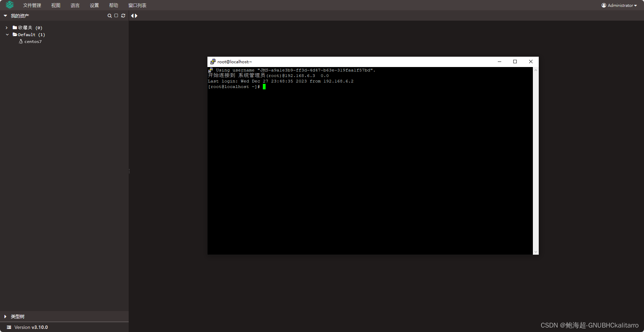Select the centos7 Linux asset icon
This screenshot has width=644, height=332.
pyautogui.click(x=21, y=41)
